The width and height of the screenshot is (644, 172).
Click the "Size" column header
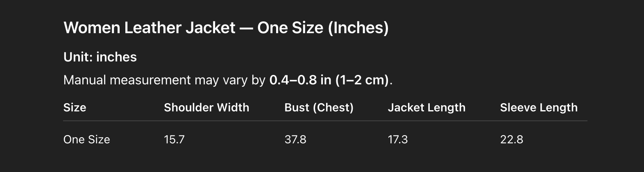75,107
